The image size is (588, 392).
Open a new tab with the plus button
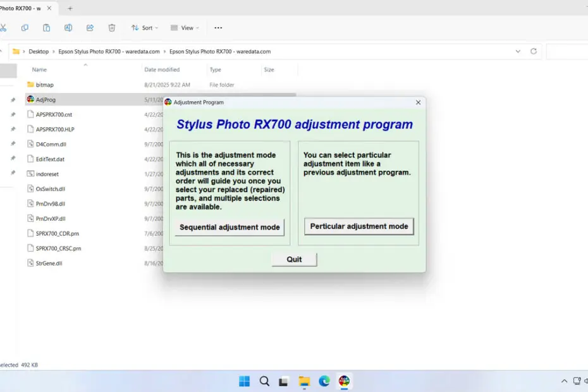(x=70, y=8)
